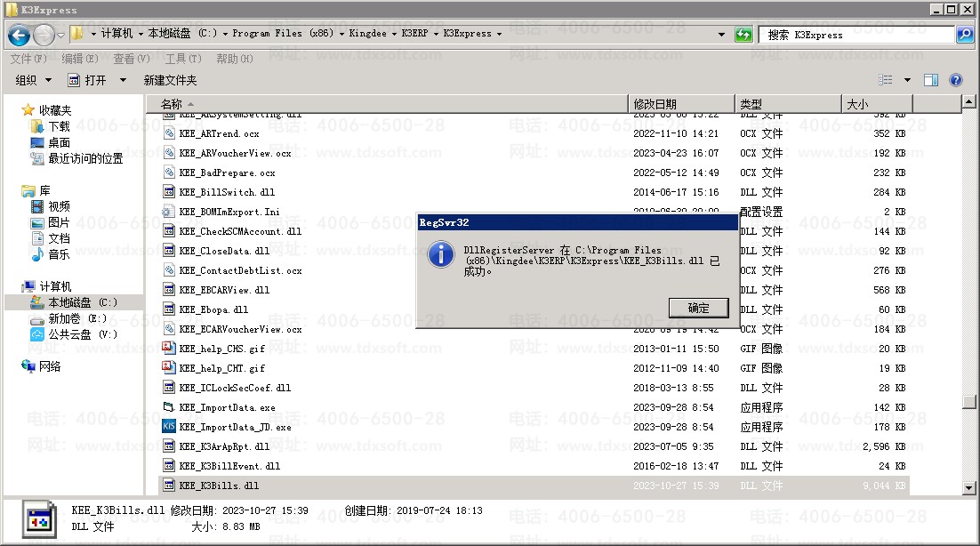The image size is (980, 546).
Task: Open the change view icon
Action: 886,80
